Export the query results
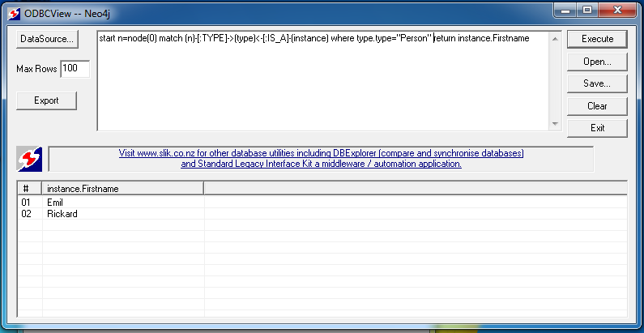 click(46, 100)
